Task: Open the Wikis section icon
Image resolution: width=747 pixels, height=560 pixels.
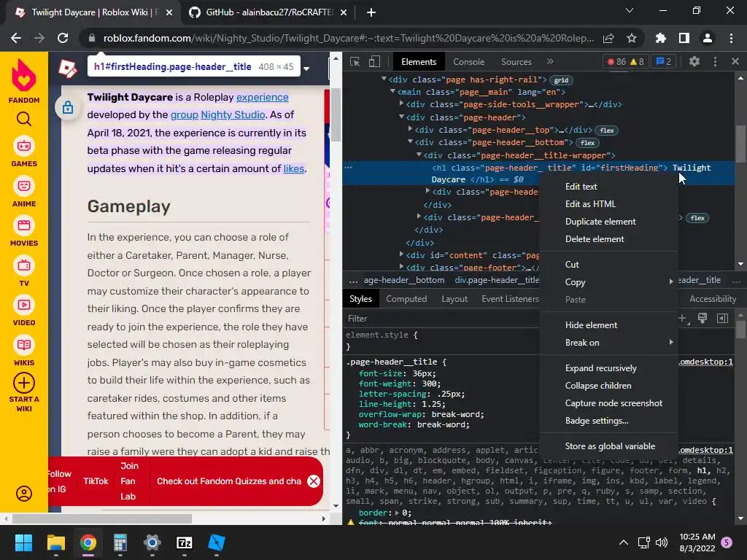Action: coord(24,345)
